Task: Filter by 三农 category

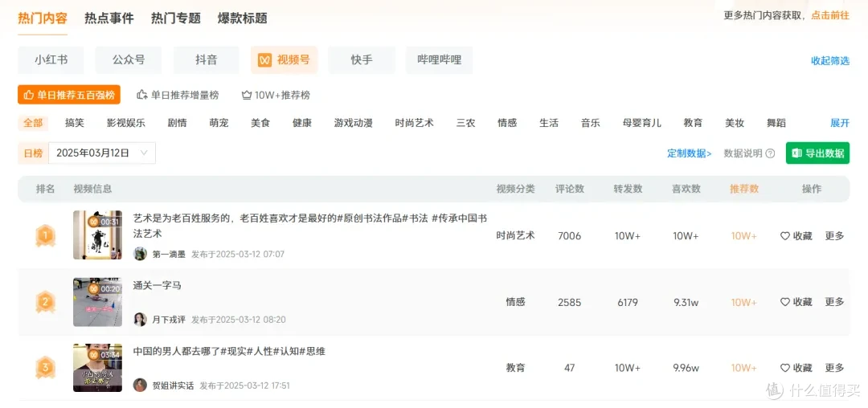Action: (465, 123)
